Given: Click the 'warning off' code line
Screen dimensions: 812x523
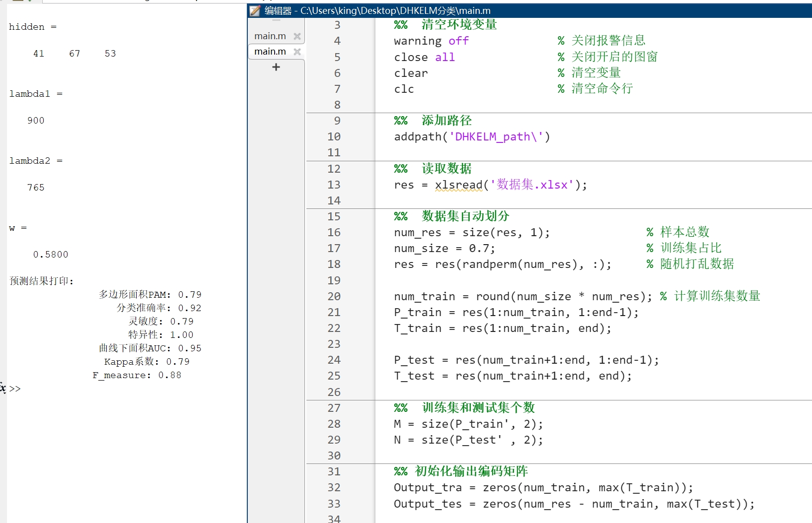Looking at the screenshot, I should pos(431,41).
